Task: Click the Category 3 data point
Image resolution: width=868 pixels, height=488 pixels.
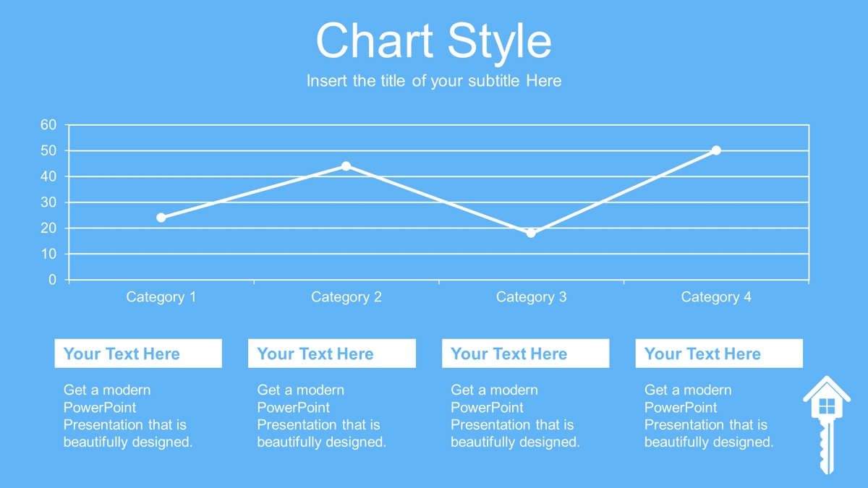Action: click(531, 233)
